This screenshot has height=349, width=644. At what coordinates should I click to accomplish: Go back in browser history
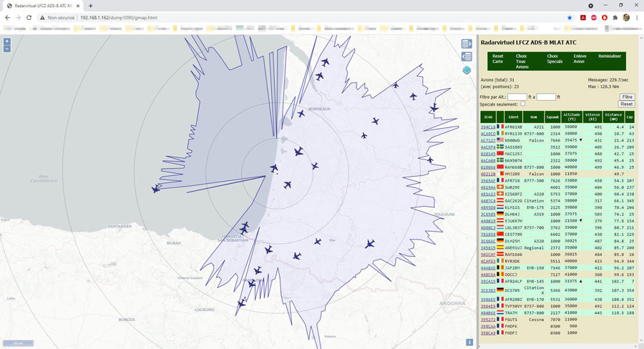point(7,18)
